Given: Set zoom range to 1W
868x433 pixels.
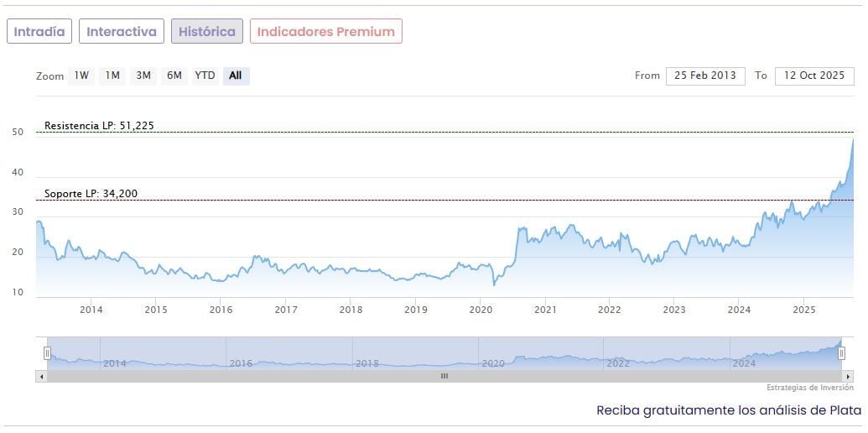Looking at the screenshot, I should click(81, 76).
